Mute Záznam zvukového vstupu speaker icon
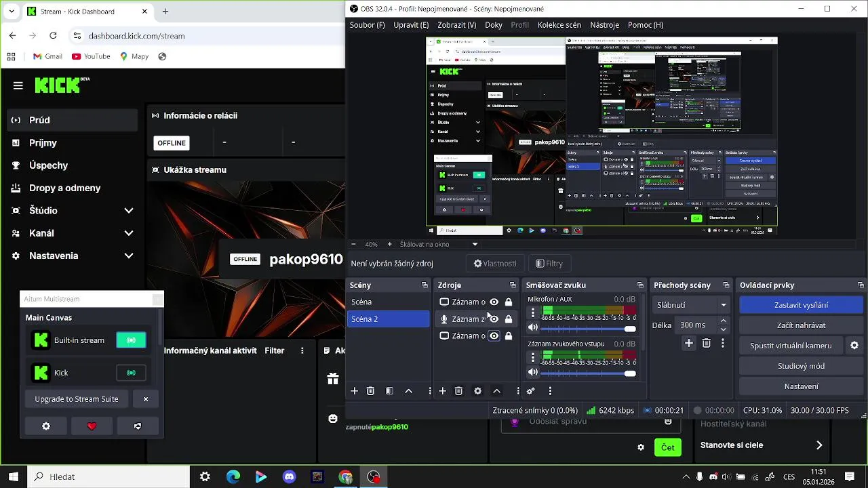This screenshot has width=868, height=488. click(533, 373)
